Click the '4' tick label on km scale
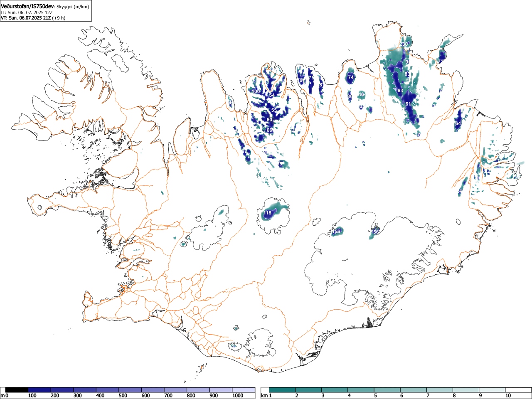 click(349, 396)
